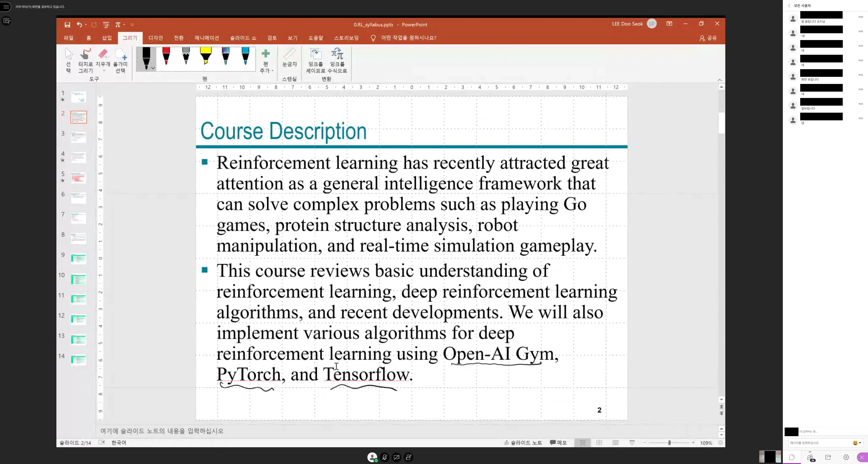Image resolution: width=868 pixels, height=464 pixels.
Task: Open the Comments button in status bar
Action: [x=558, y=442]
